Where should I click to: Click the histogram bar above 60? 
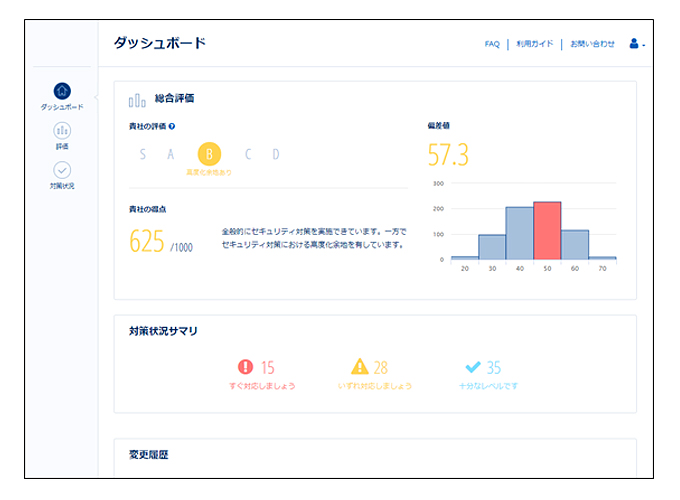575,245
